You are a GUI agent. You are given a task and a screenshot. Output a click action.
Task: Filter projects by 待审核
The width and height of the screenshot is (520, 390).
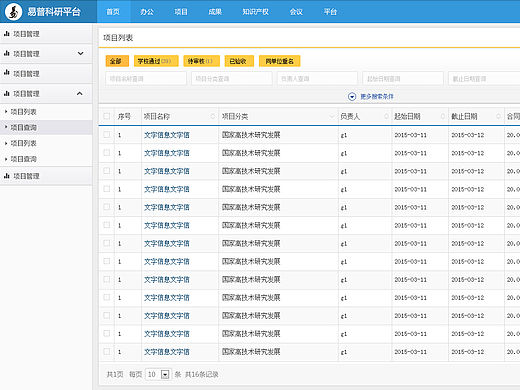(x=201, y=61)
